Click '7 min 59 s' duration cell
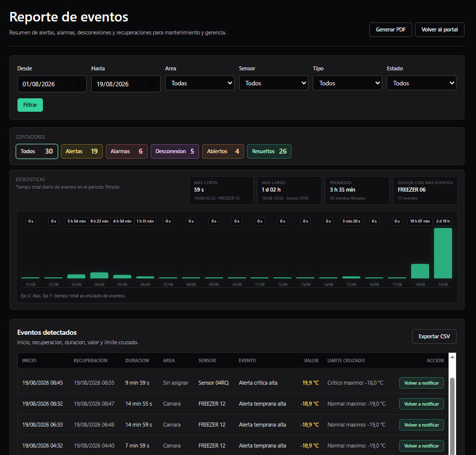Viewport: 476px width, 455px height. 137,446
